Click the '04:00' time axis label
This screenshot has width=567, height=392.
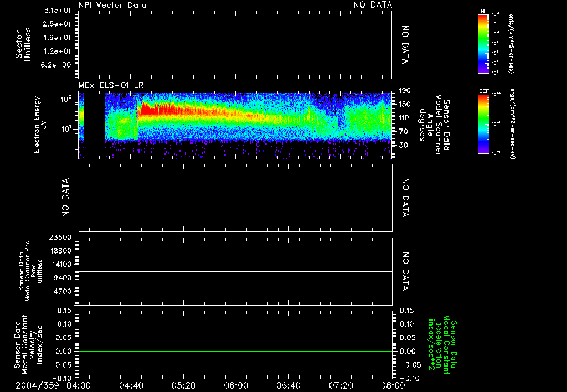point(79,385)
